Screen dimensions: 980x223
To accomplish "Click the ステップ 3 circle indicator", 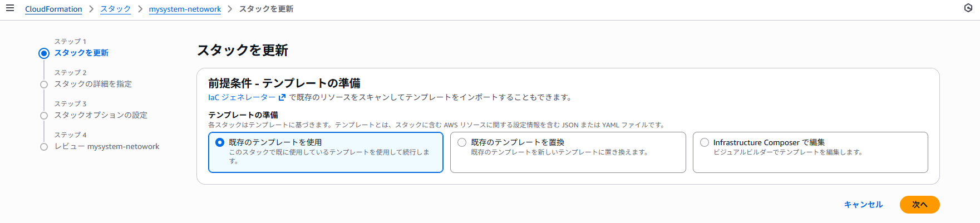I will 44,116.
